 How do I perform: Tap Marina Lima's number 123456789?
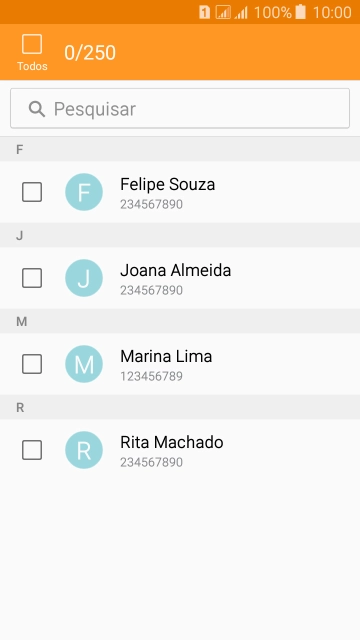pyautogui.click(x=151, y=376)
